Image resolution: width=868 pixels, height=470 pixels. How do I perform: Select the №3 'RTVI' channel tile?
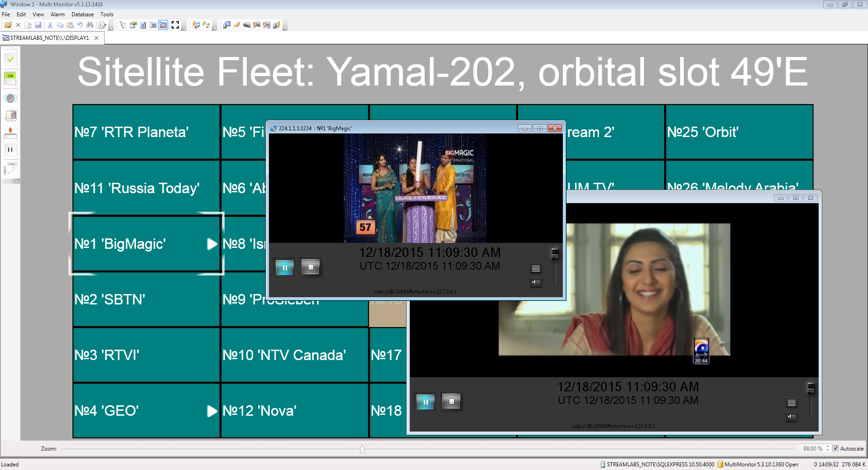coord(146,355)
